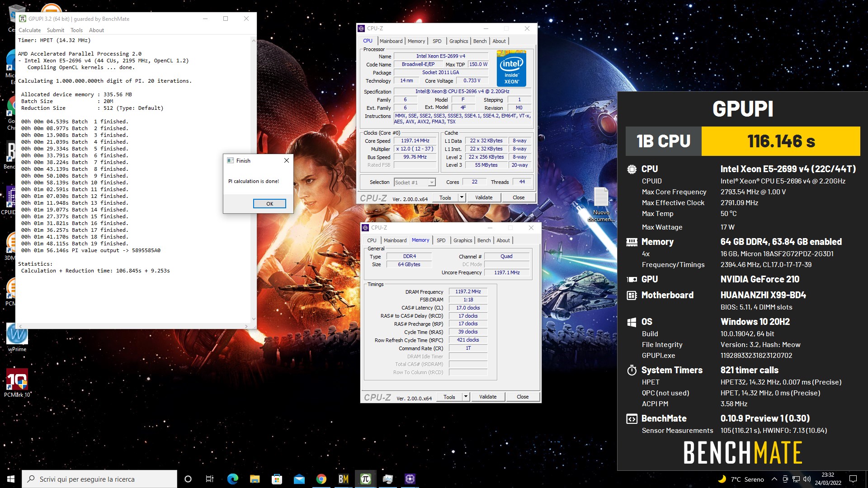Switch to Memory tab in upper CPU-Z
868x488 pixels.
tap(416, 41)
